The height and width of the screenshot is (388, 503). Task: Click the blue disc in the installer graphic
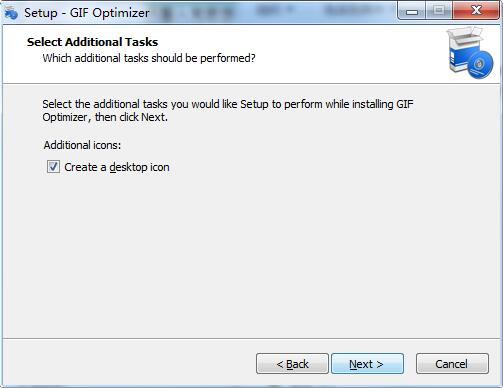(480, 65)
